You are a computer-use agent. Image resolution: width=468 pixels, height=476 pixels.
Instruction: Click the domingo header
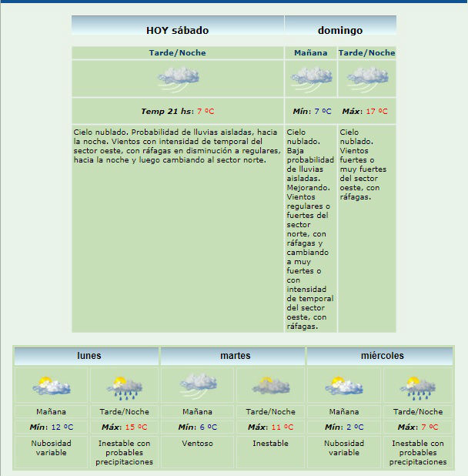coord(340,31)
